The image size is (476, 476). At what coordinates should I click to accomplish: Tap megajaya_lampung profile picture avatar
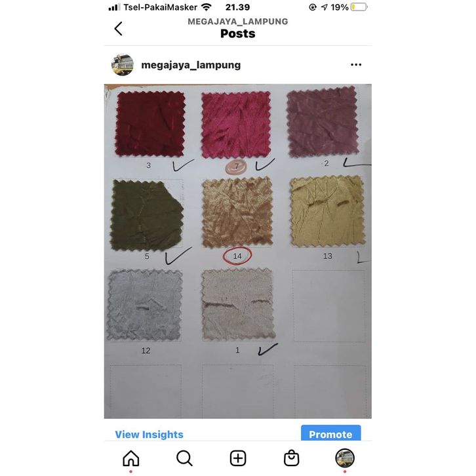(x=123, y=65)
